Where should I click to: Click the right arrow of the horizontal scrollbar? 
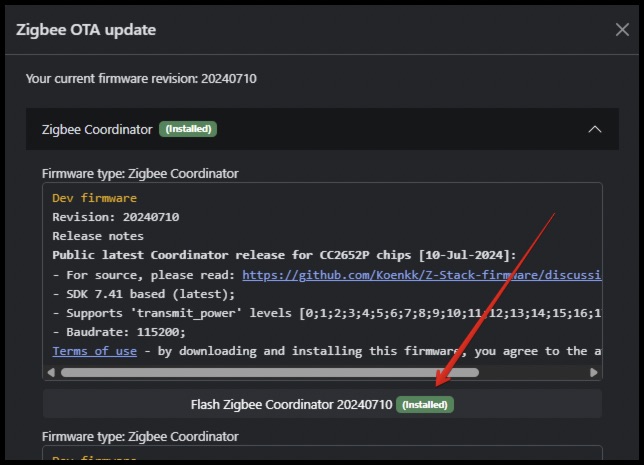tap(593, 373)
